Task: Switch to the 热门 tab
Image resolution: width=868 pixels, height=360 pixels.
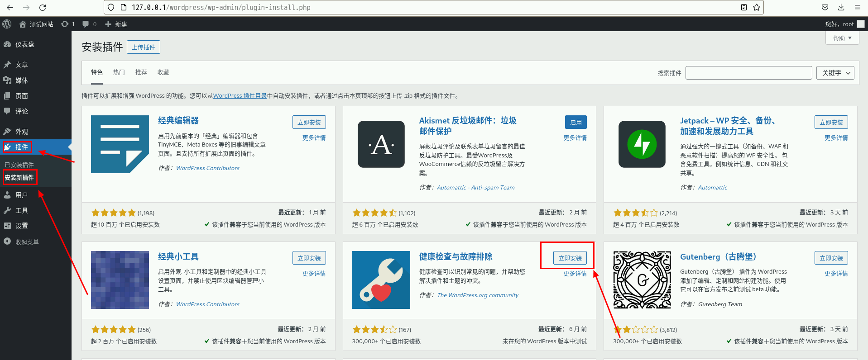Action: [119, 72]
